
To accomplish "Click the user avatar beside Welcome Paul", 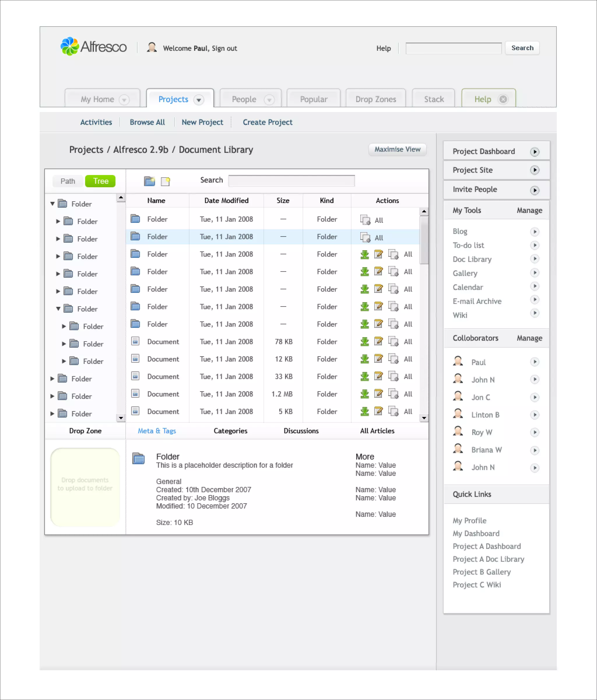I will pyautogui.click(x=152, y=47).
